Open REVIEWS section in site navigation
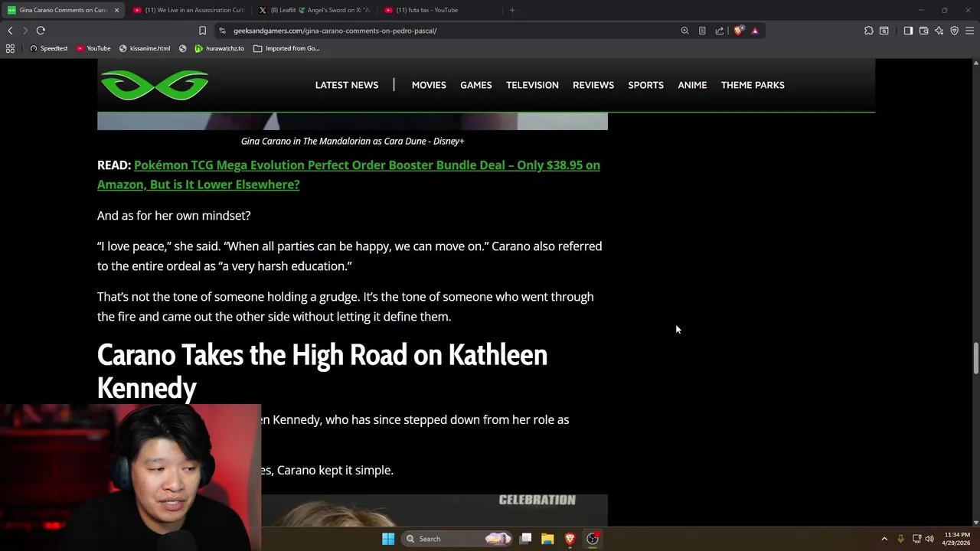The image size is (980, 551). click(x=593, y=85)
